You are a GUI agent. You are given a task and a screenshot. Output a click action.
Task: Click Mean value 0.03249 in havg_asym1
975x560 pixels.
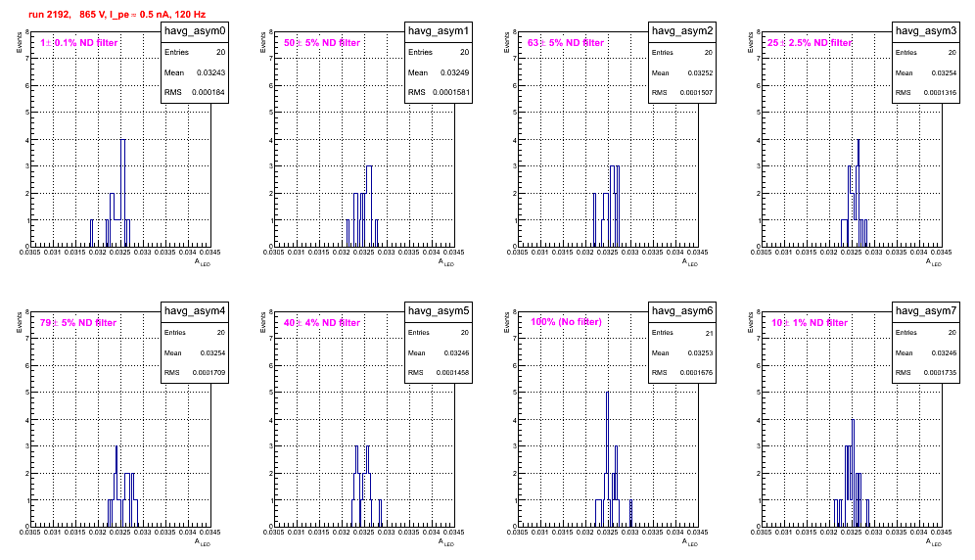(x=454, y=72)
